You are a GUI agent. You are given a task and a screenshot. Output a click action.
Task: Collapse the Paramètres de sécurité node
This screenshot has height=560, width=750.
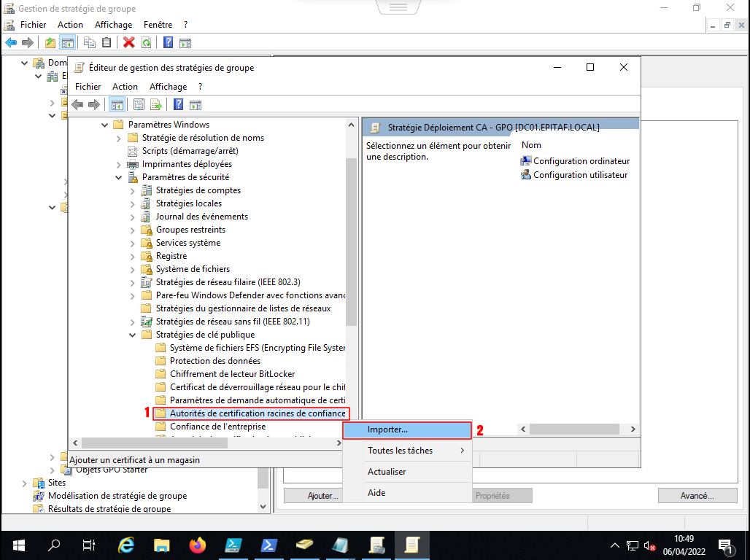click(x=119, y=177)
